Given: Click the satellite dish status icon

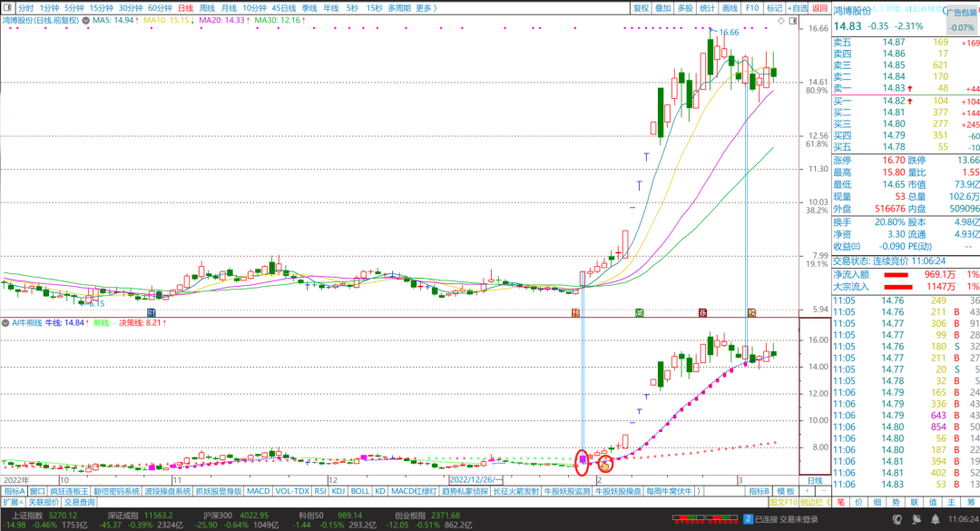Looking at the screenshot, I should point(916,519).
